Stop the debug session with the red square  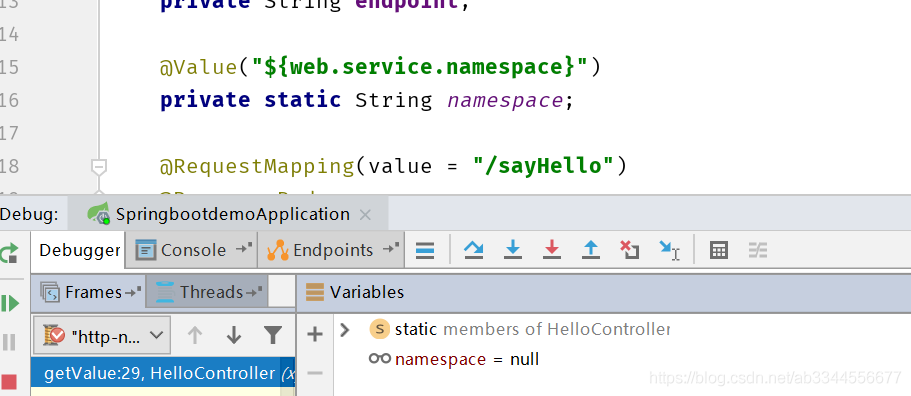[x=9, y=381]
